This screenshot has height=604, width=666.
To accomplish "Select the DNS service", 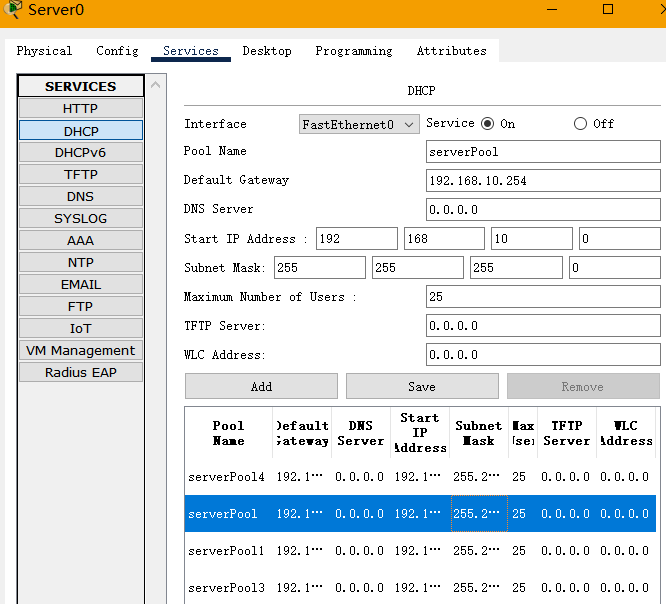I will point(80,197).
